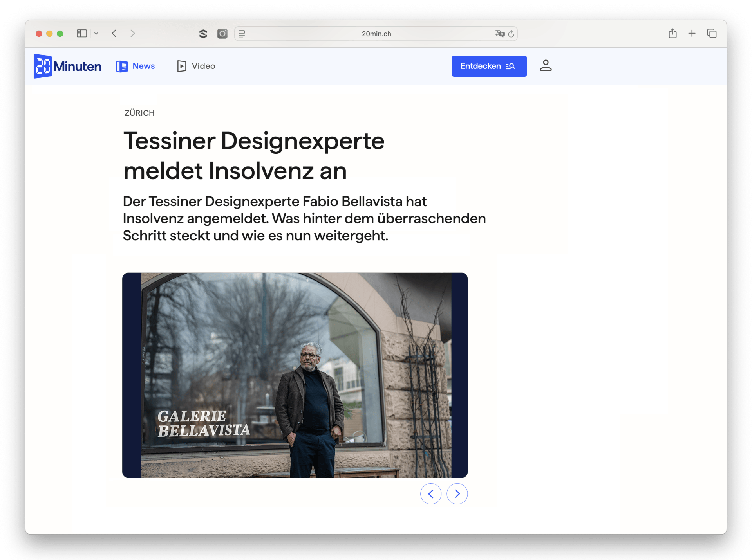Click the camera extension icon in the toolbar
Viewport: 752px width, 560px height.
(222, 34)
